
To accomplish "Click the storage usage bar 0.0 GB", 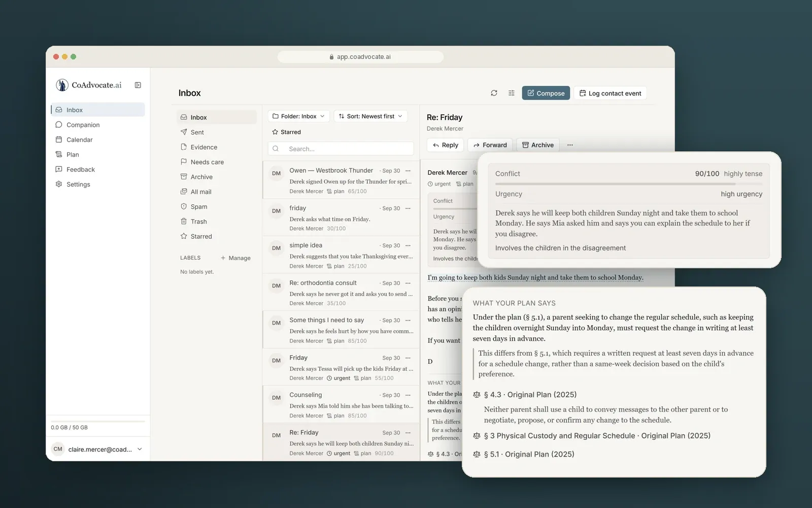I will pyautogui.click(x=97, y=421).
